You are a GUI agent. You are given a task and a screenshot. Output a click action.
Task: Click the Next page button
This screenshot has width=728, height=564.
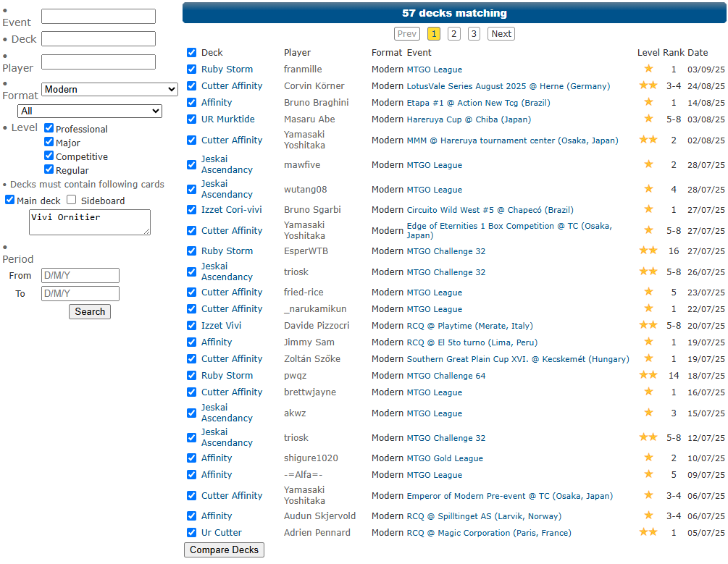click(x=501, y=34)
